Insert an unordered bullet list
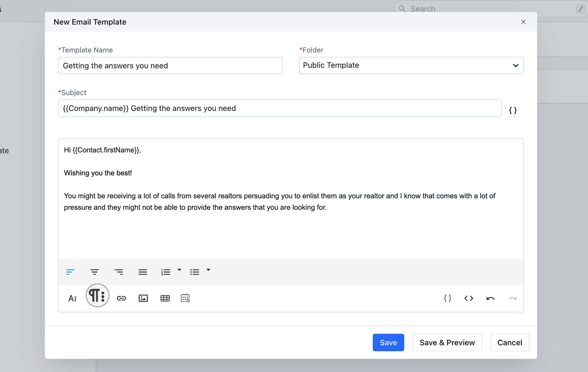This screenshot has height=372, width=588. click(x=194, y=272)
